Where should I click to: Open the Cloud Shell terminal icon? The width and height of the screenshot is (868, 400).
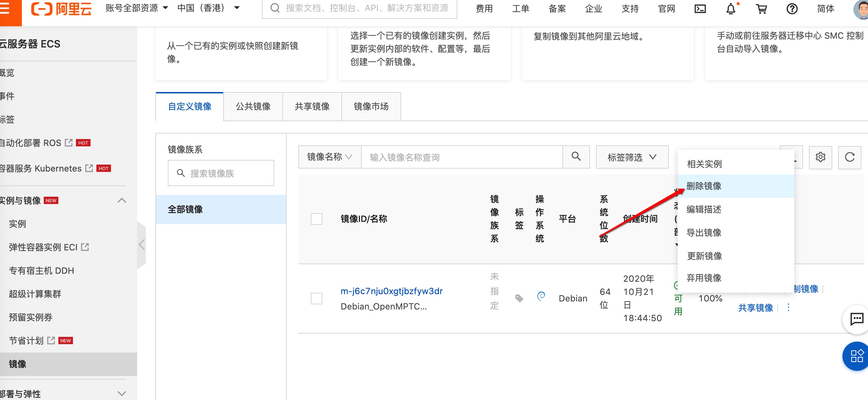[x=700, y=9]
